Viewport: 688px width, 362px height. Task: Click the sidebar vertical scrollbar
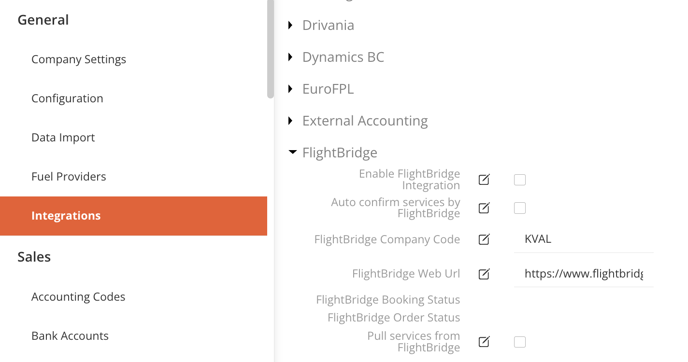pos(270,48)
